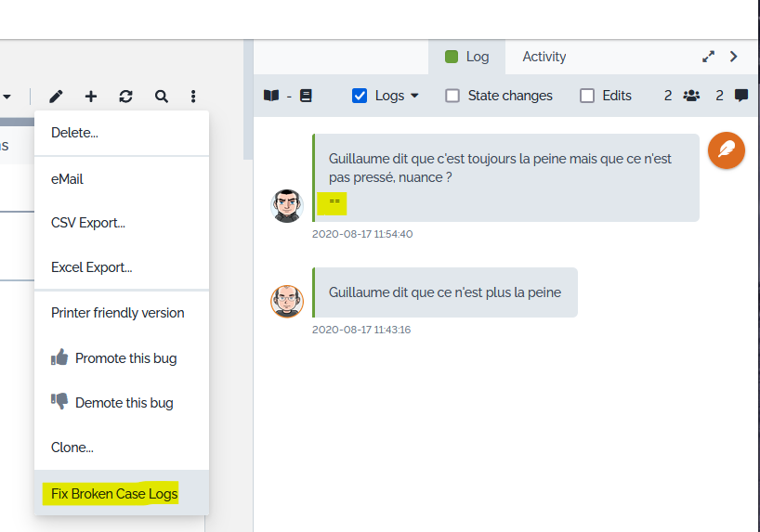760x532 pixels.
Task: Click the expand diagonal arrows icon
Action: (x=708, y=57)
